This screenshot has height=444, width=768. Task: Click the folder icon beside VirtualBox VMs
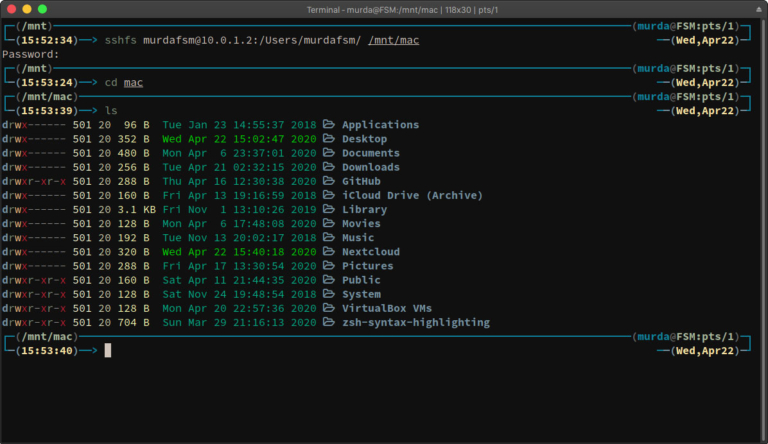[329, 308]
